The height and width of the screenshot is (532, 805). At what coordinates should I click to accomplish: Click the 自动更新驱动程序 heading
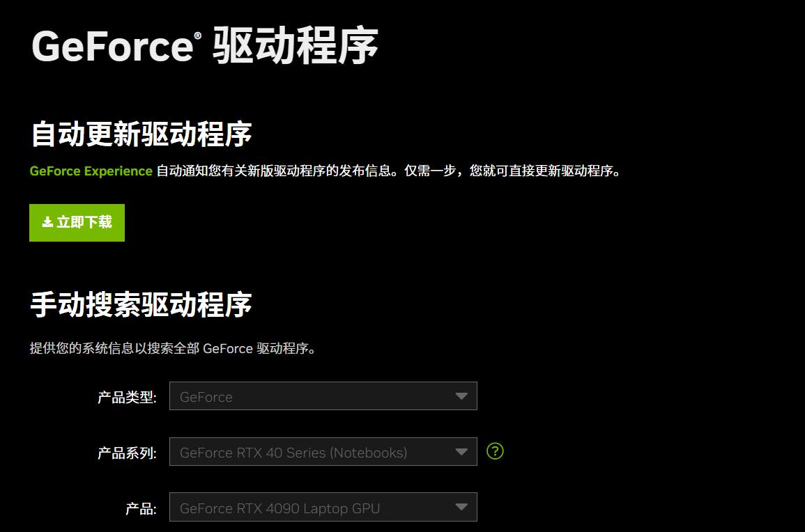[141, 134]
